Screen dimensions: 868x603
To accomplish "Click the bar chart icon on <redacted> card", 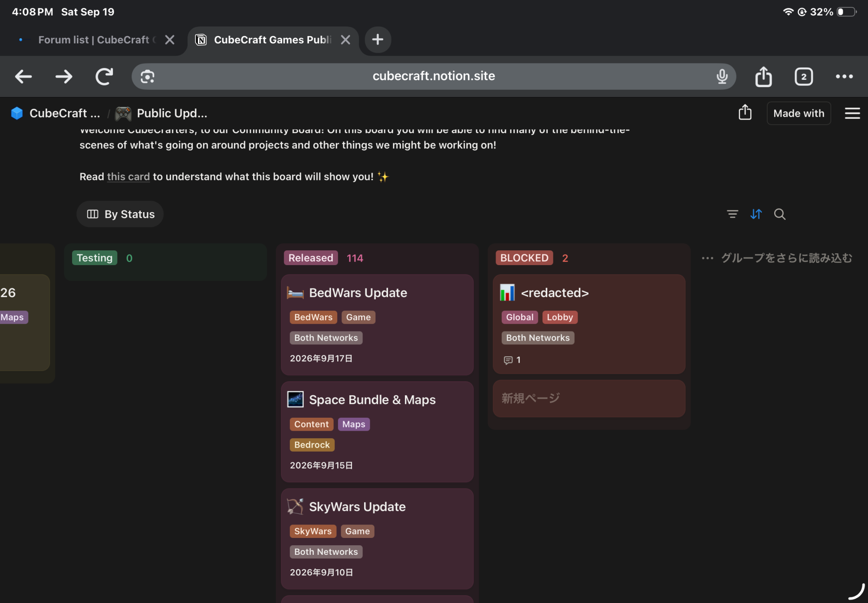I will coord(507,293).
